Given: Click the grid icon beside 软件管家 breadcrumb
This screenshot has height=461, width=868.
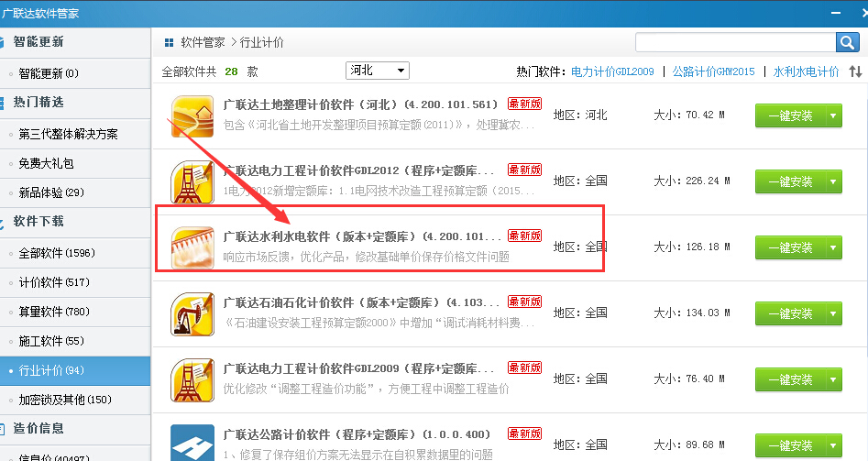Looking at the screenshot, I should pos(169,42).
